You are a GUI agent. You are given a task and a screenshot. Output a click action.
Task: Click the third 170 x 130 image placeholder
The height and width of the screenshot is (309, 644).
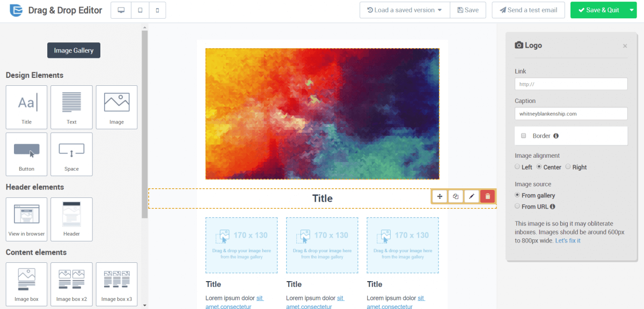click(x=402, y=245)
